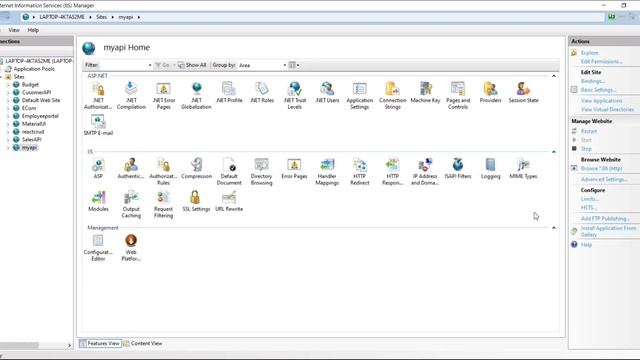Open Machine Key feature
Screen dimensions: 640x360
[x=425, y=92]
